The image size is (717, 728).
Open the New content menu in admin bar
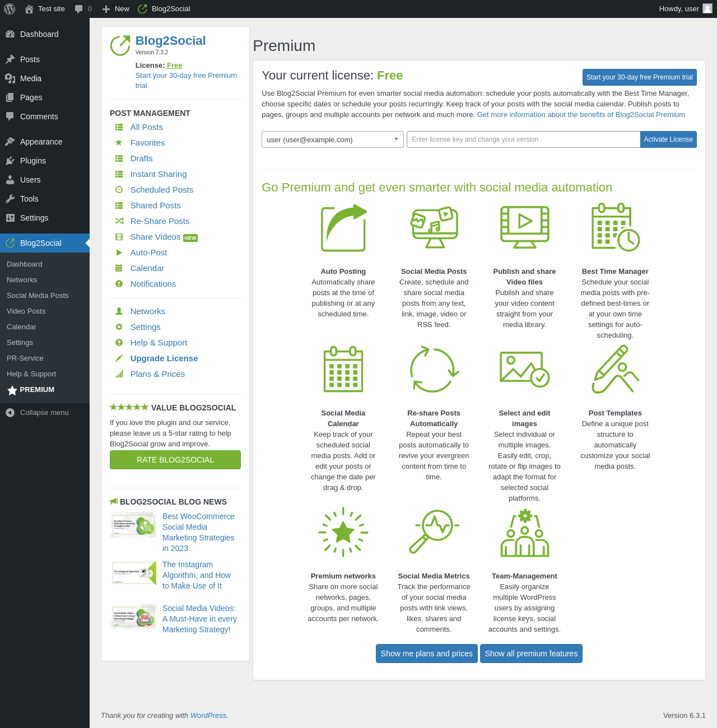(x=115, y=9)
